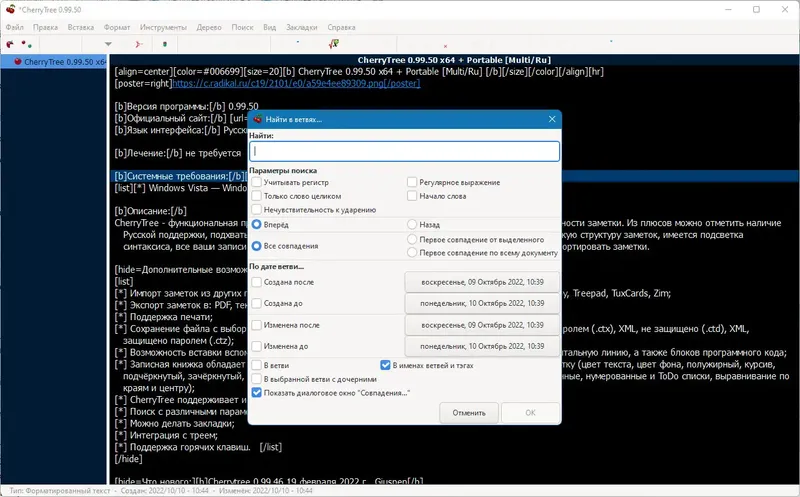Choose 'Первое совпадение от выделенного'
Viewport: 800px width, 497px height.
(412, 239)
